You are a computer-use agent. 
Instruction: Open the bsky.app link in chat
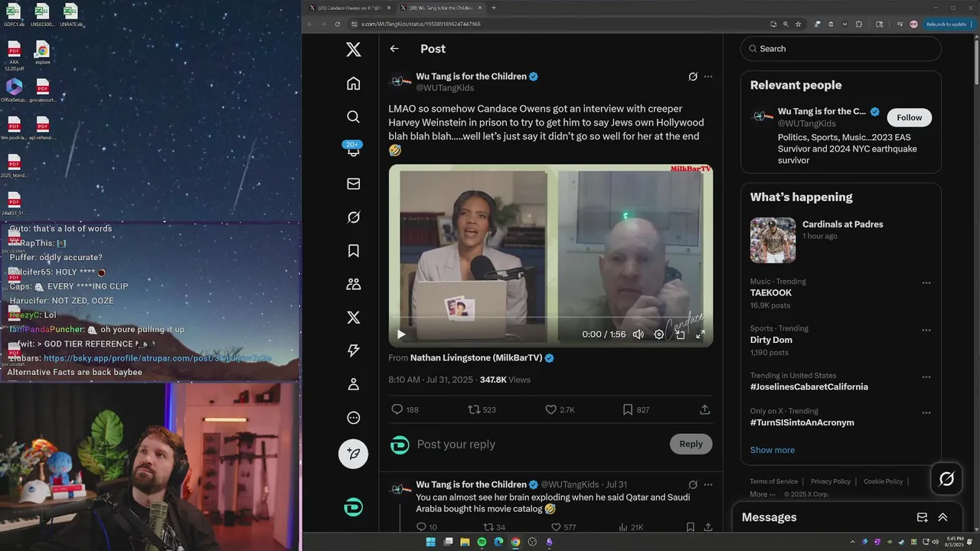158,358
